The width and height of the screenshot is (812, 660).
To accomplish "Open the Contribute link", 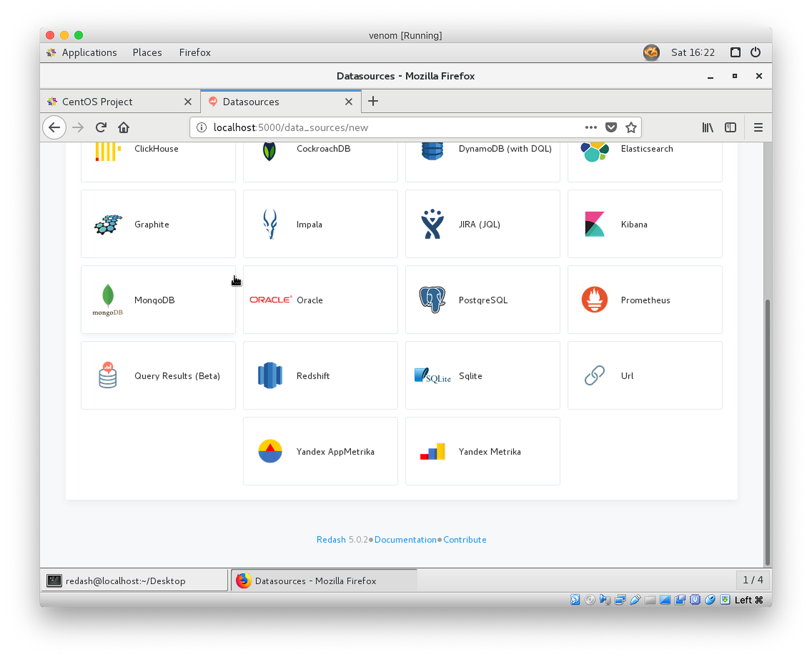I will (465, 539).
